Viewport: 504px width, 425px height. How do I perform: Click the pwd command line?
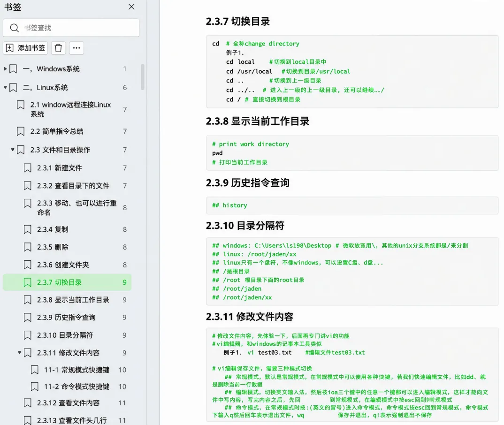pyautogui.click(x=217, y=153)
